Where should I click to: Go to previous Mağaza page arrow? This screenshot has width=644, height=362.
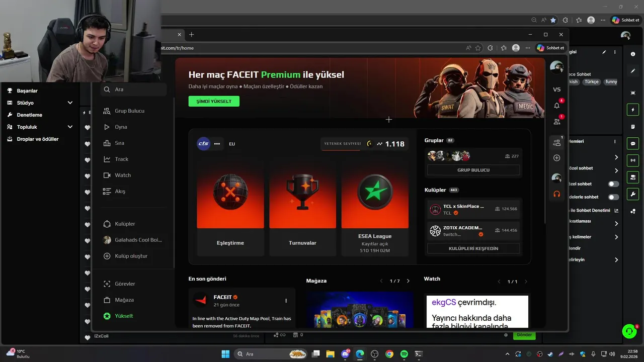pyautogui.click(x=381, y=281)
